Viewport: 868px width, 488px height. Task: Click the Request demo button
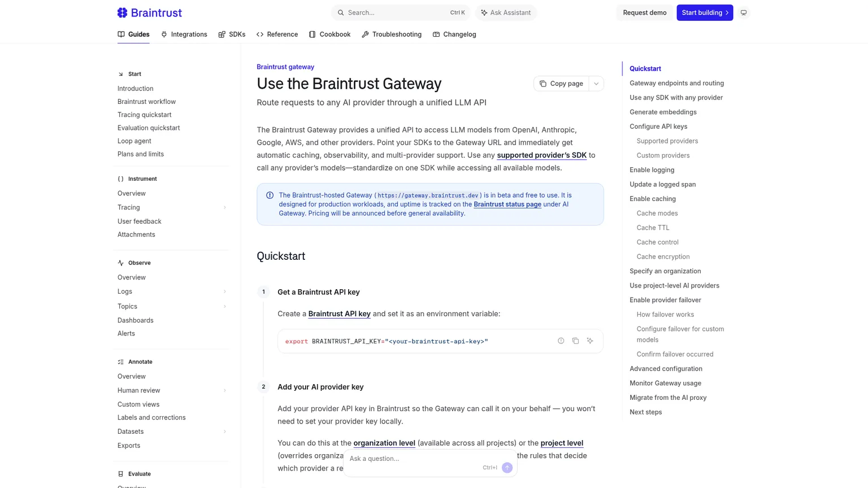[645, 12]
